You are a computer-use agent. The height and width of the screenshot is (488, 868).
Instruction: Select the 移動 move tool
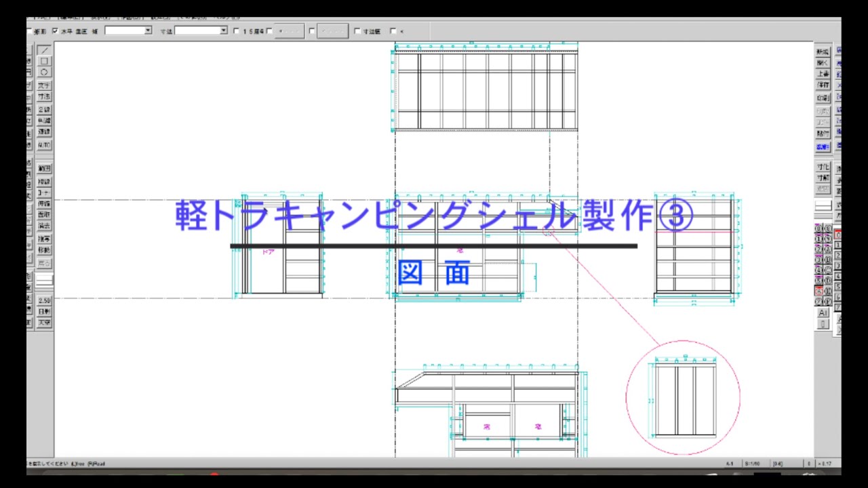pyautogui.click(x=44, y=250)
